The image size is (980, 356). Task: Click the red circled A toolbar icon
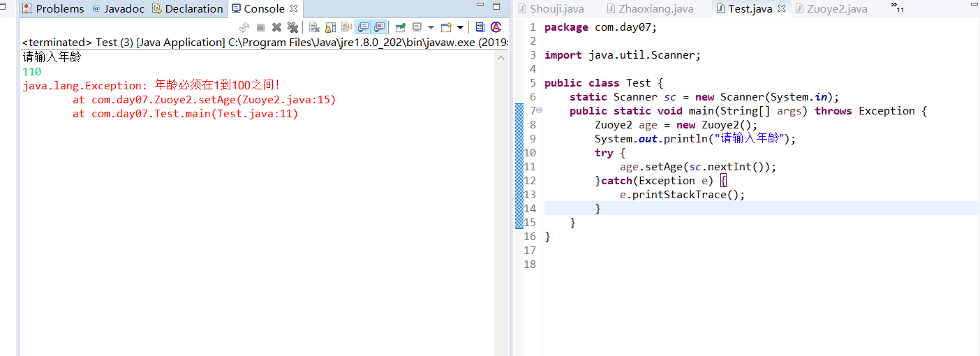(x=496, y=27)
